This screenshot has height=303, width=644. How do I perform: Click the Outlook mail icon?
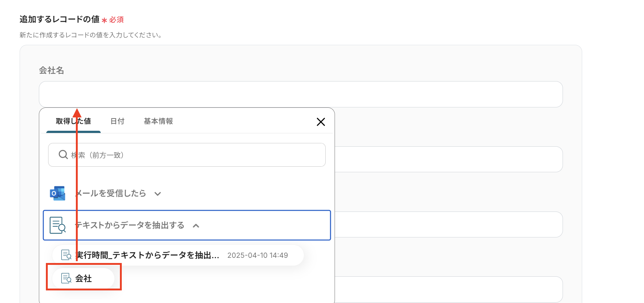pos(57,193)
